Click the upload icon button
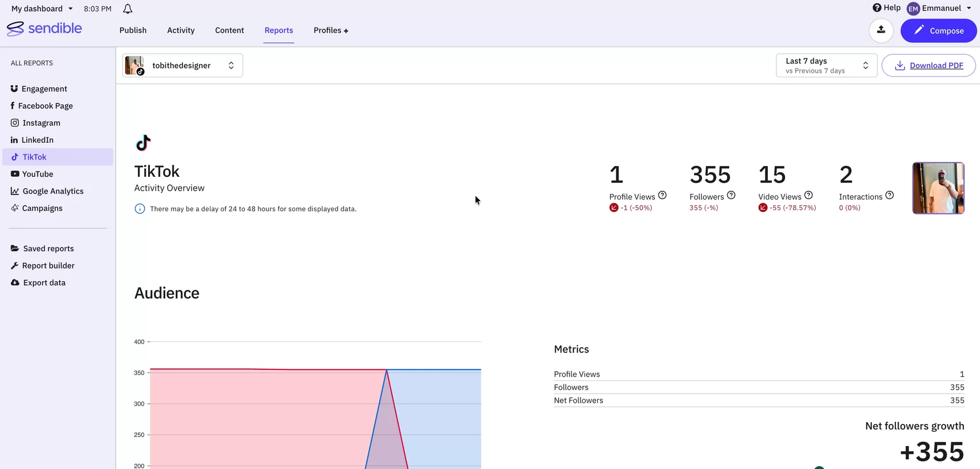980x469 pixels. click(881, 31)
